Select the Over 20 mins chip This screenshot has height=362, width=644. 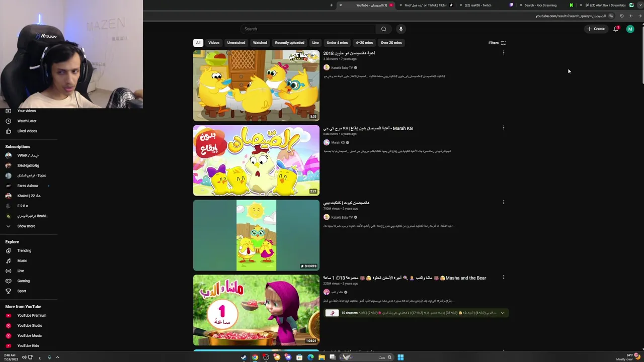click(391, 43)
